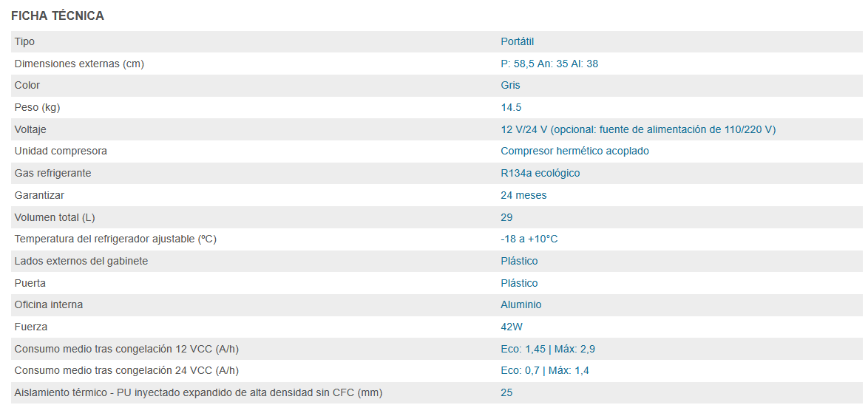Viewport: 868px width, 419px height.
Task: Click the FICHA TÉCNICA heading
Action: [58, 16]
